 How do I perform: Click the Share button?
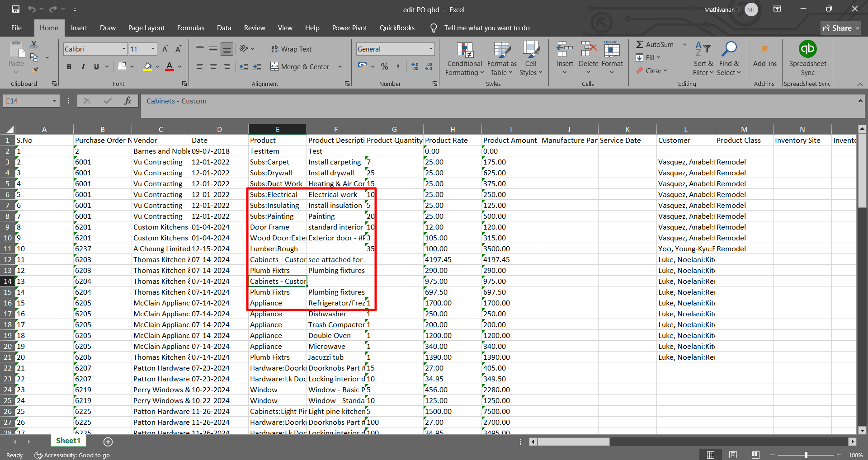pos(841,28)
